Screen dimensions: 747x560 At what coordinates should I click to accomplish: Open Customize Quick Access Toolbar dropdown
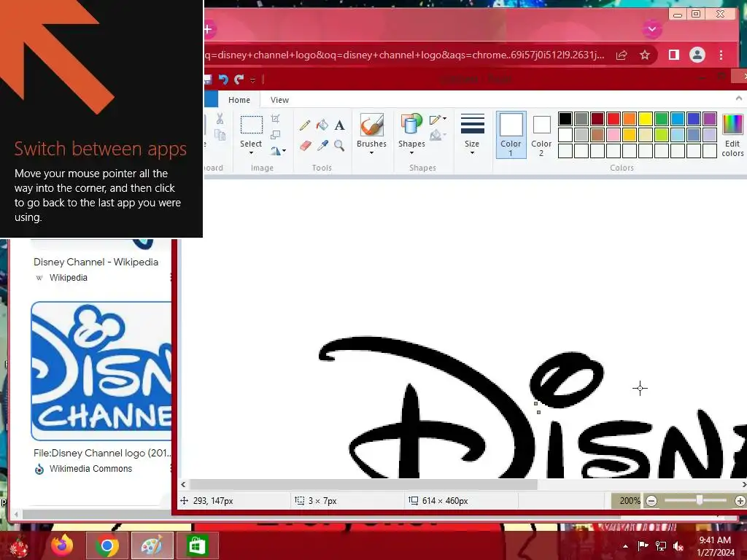tap(253, 80)
